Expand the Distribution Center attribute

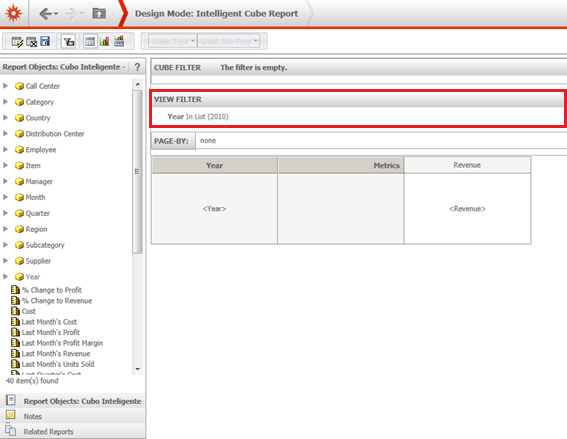(x=5, y=133)
